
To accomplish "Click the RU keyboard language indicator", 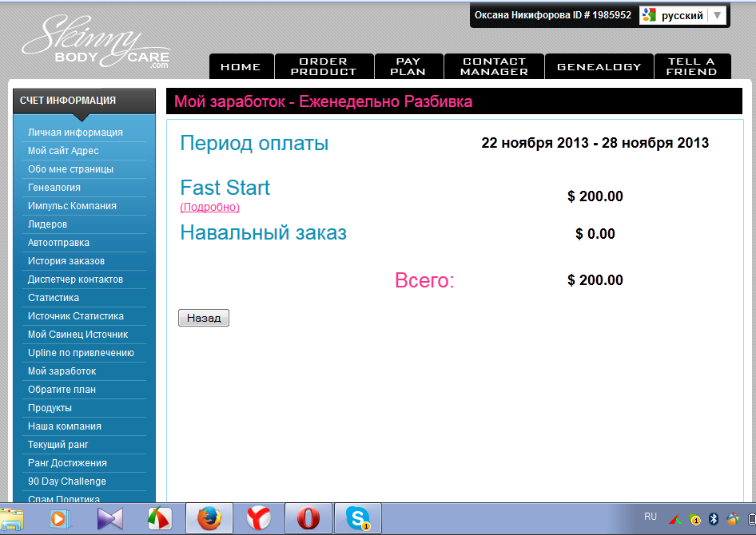I will (651, 517).
